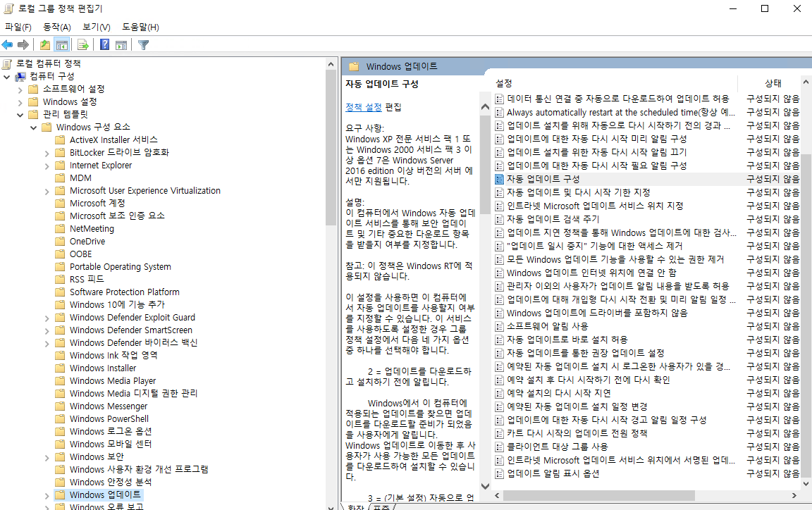Click the Up one level folder icon
This screenshot has width=812, height=510.
(x=45, y=45)
